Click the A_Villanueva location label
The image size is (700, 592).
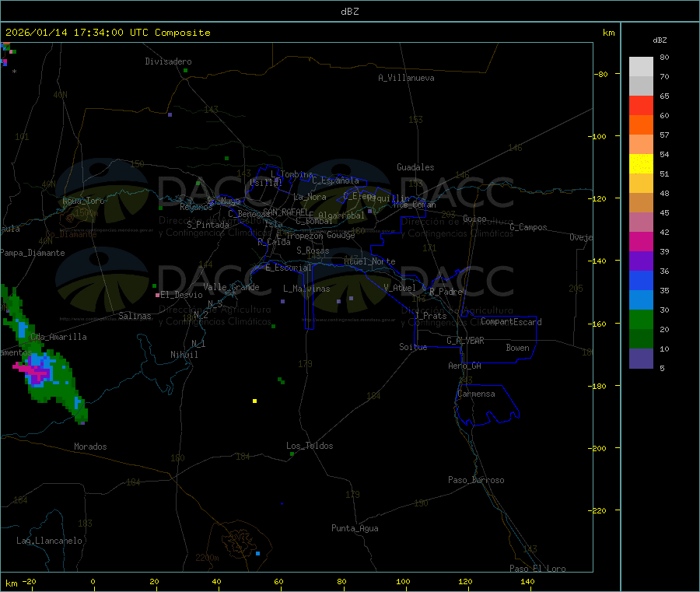pyautogui.click(x=406, y=78)
